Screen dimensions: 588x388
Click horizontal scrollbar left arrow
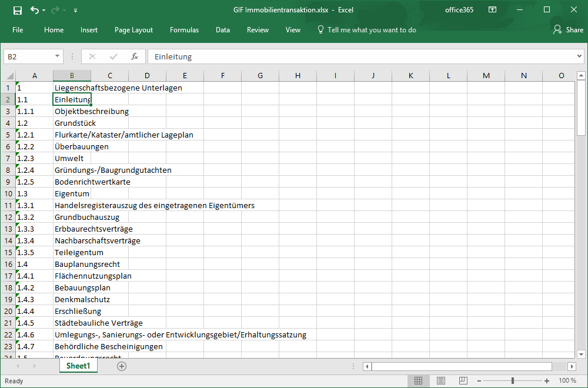(367, 366)
